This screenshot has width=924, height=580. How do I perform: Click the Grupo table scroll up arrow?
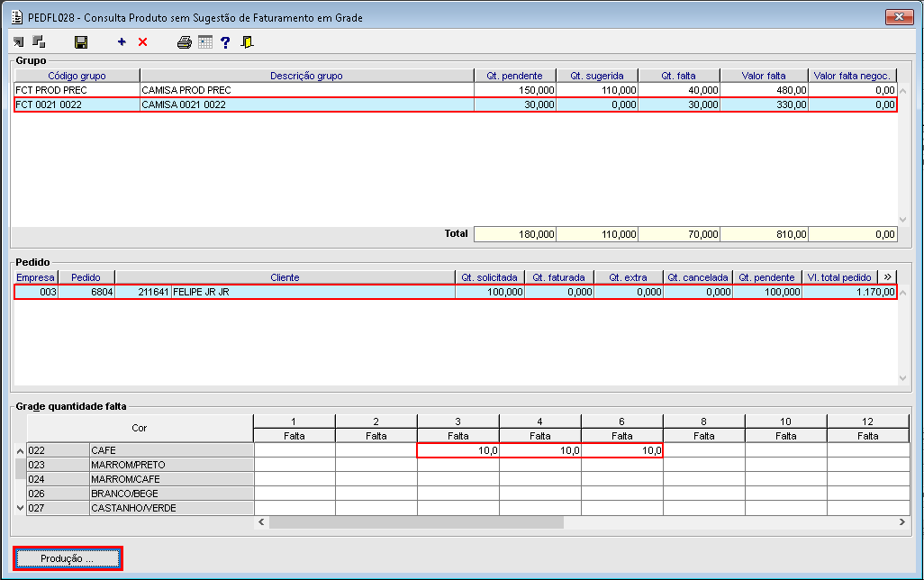[902, 91]
